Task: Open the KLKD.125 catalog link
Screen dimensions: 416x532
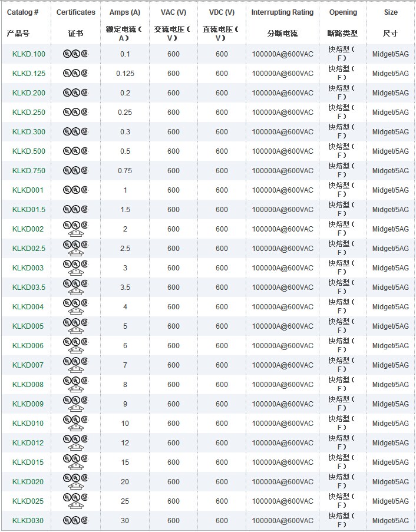Action: [28, 74]
